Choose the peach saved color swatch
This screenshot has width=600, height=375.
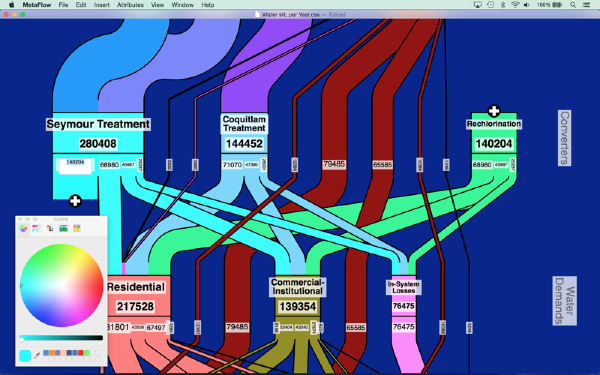click(63, 353)
